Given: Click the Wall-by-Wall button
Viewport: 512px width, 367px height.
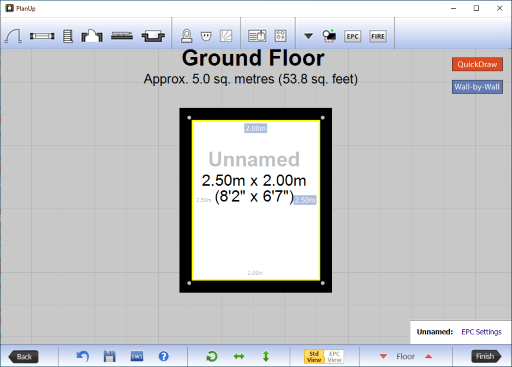Looking at the screenshot, I should click(477, 87).
